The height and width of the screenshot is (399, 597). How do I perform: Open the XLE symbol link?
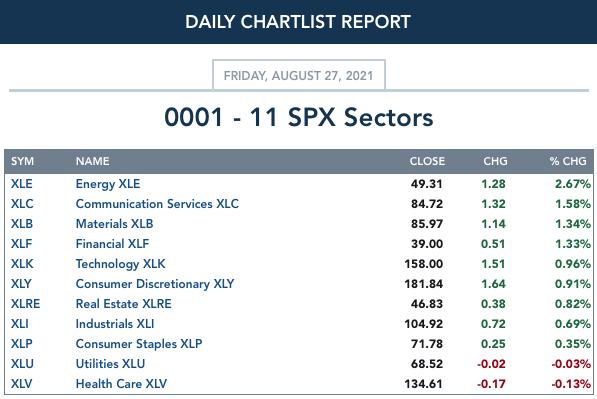(22, 184)
